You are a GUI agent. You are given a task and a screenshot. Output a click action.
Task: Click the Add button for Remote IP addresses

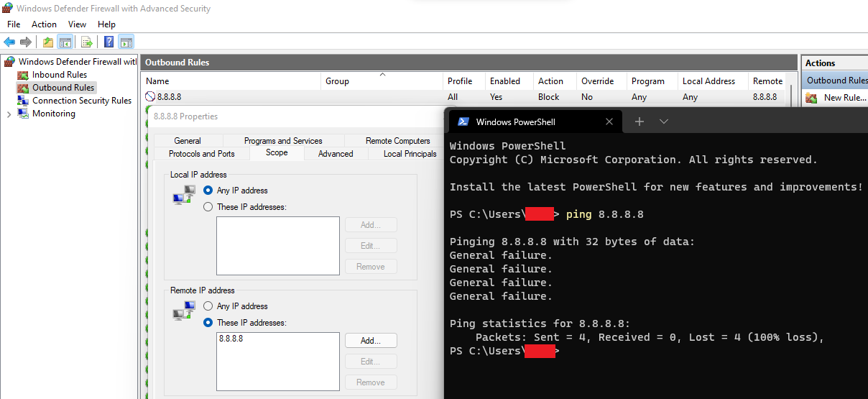(370, 341)
